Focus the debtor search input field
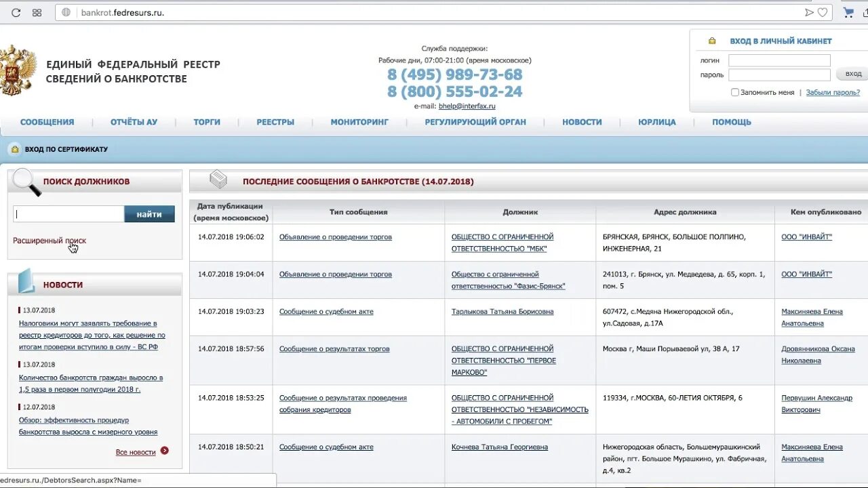Viewport: 868px width, 488px height. point(68,214)
